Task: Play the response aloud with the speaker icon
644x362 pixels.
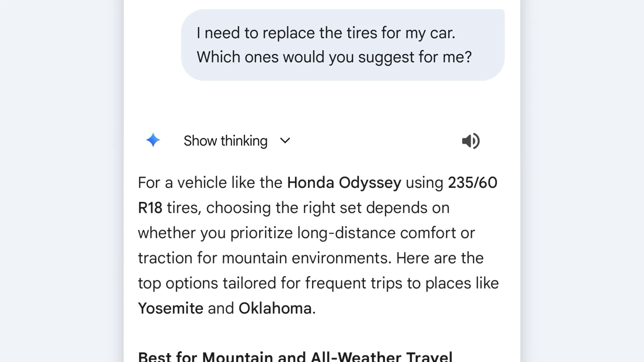Action: [x=470, y=141]
